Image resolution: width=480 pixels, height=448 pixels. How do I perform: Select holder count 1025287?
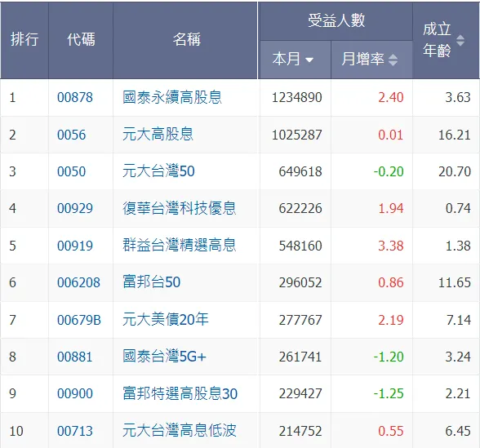pos(296,135)
